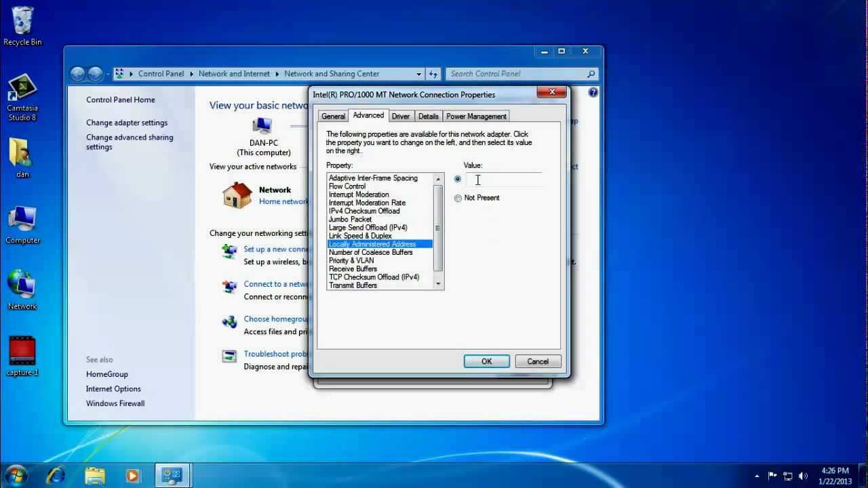868x488 pixels.
Task: Open the Windows Start menu
Action: coord(16,475)
